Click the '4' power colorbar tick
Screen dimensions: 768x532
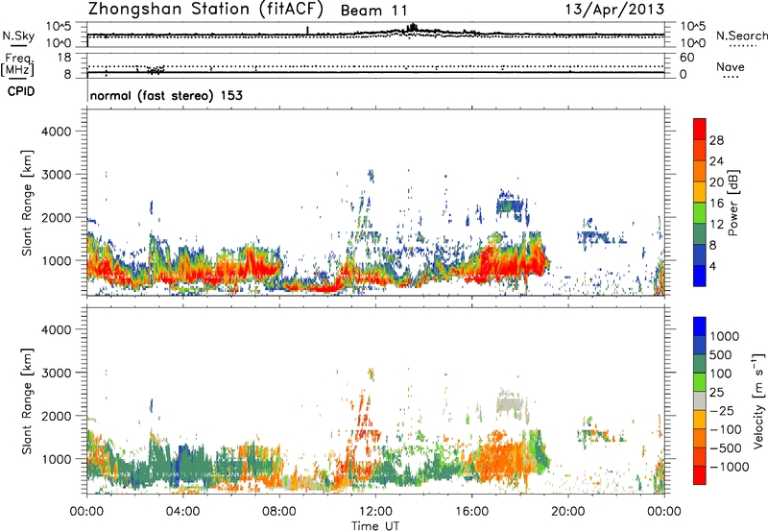click(712, 266)
